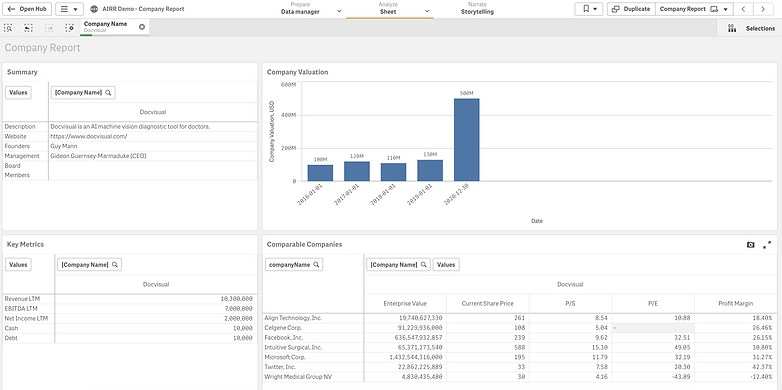Go to the next sheet
This screenshot has height=390, width=782.
coord(763,9)
